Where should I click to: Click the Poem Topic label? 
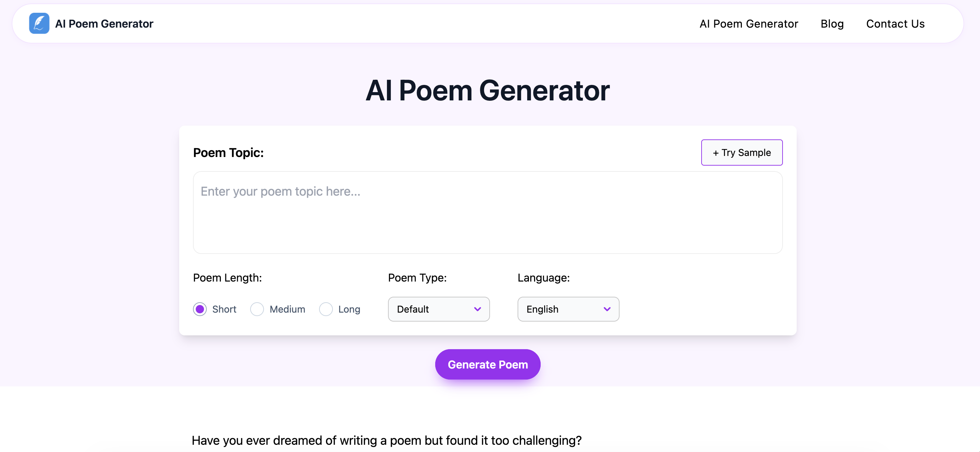[228, 153]
